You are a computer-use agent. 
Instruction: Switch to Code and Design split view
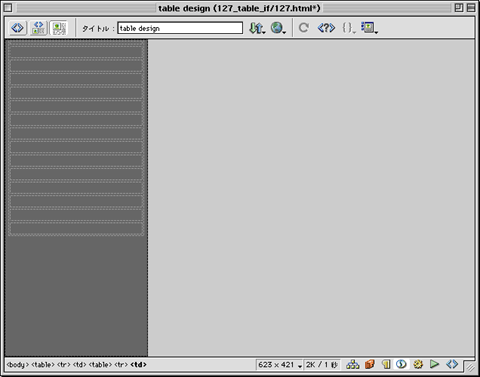39,28
